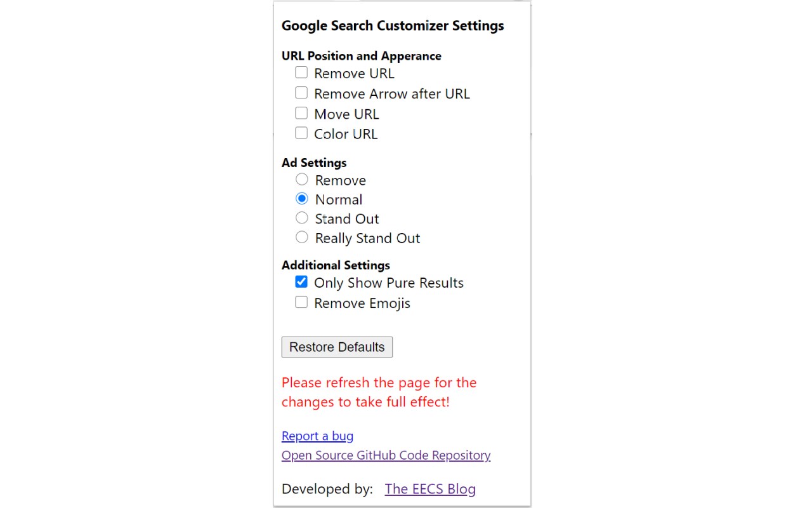Choose the Normal ad setting radio button
The height and width of the screenshot is (508, 812).
click(x=302, y=199)
